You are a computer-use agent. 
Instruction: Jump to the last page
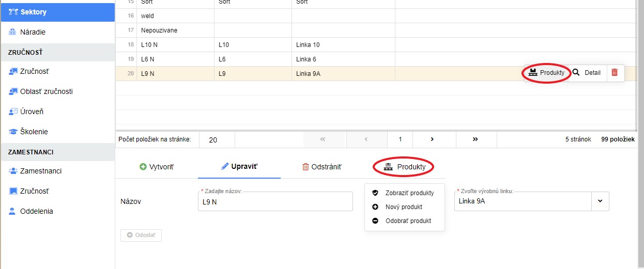click(475, 139)
